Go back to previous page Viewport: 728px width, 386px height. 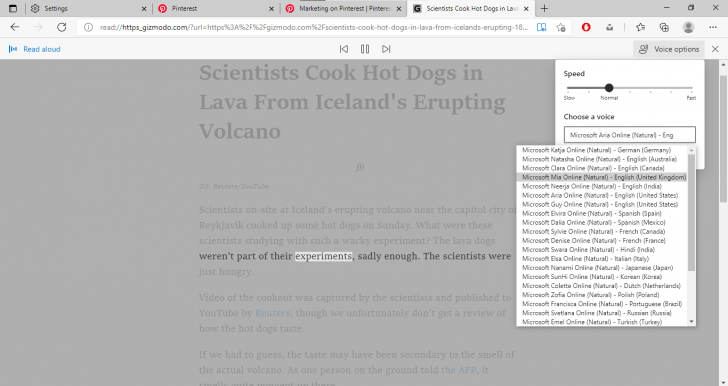[15, 27]
